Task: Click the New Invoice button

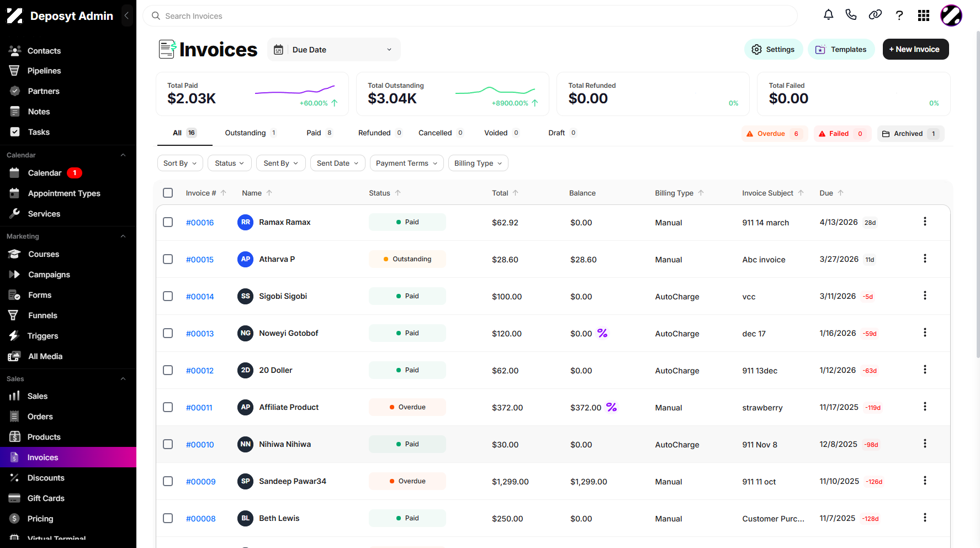Action: pyautogui.click(x=915, y=49)
